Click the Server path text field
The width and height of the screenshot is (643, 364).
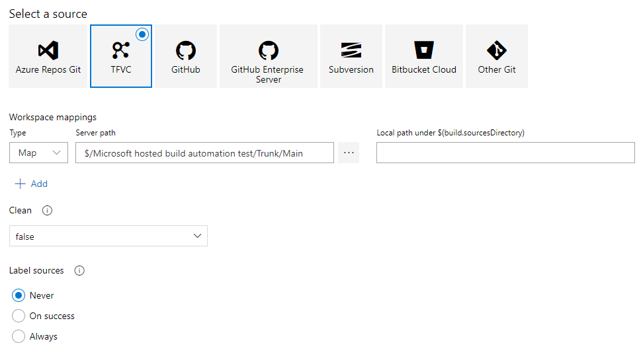204,153
